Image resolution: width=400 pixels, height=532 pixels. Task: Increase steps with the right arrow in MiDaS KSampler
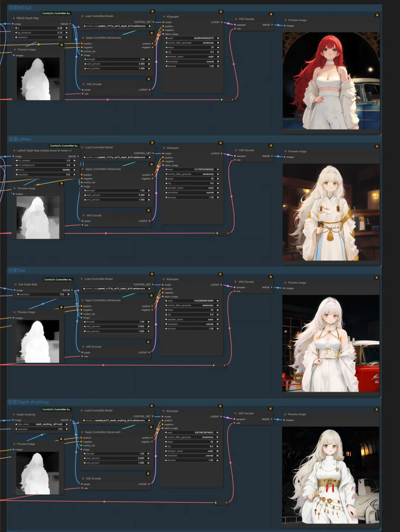coord(219,48)
